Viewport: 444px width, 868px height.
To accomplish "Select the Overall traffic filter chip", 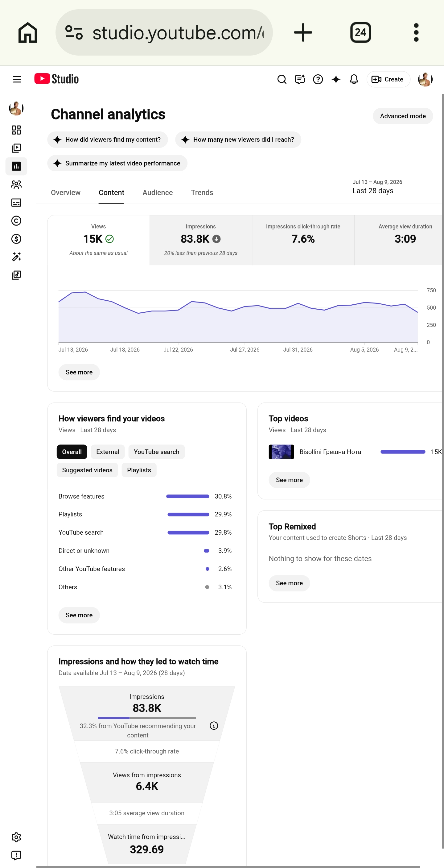I will [72, 452].
